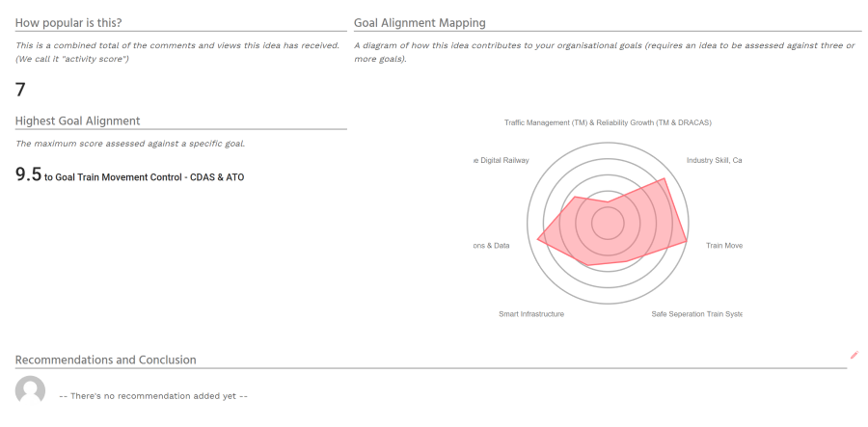Click the Recommendations and Conclusion heading
868x427 pixels.
[x=106, y=360]
